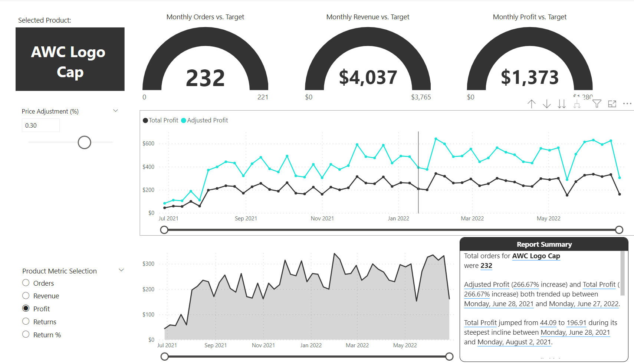This screenshot has width=634, height=364.
Task: Click the Price Adjustment value field 0.30
Action: tap(40, 125)
